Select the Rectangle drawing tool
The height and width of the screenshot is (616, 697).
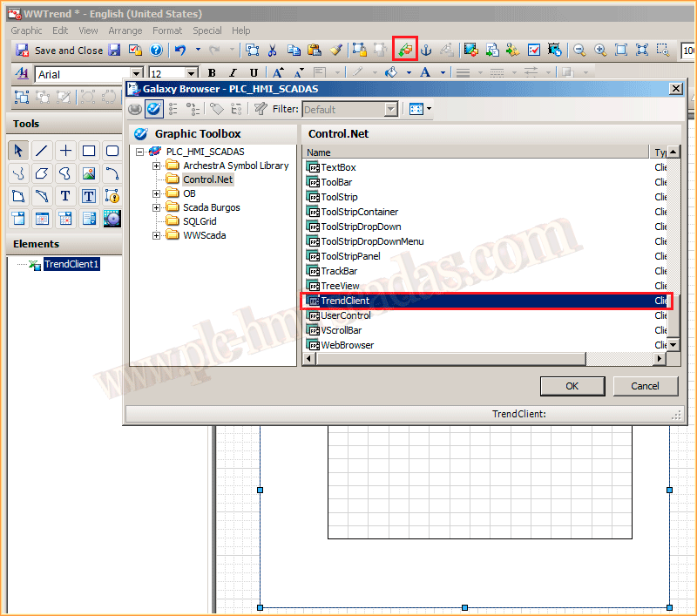point(88,151)
